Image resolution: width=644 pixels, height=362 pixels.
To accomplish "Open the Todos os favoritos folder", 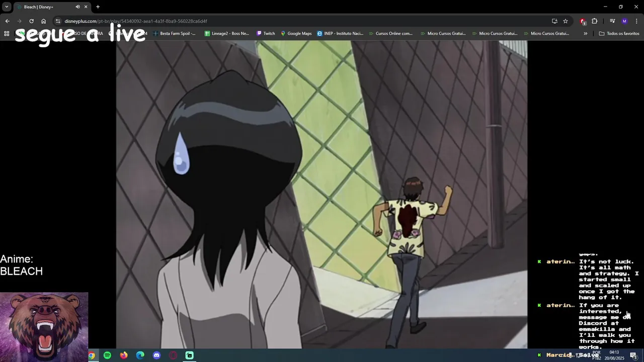I will 619,34.
